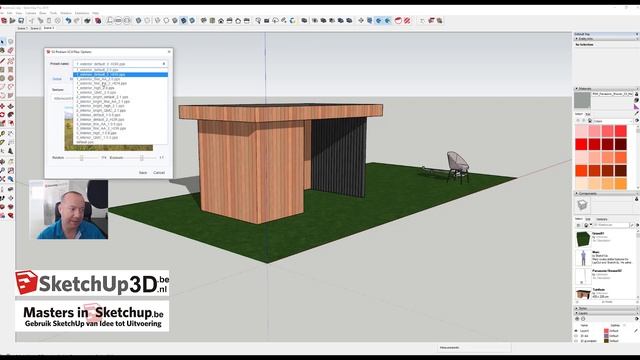Close the Podium Options dialog
This screenshot has height=360, width=640.
click(x=169, y=52)
